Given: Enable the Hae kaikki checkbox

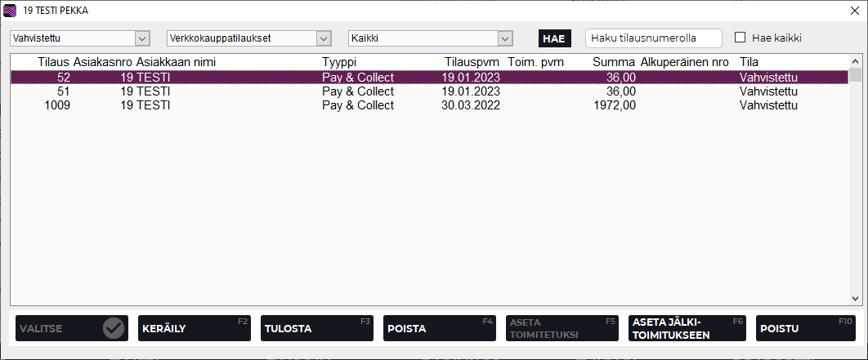Looking at the screenshot, I should pyautogui.click(x=740, y=38).
